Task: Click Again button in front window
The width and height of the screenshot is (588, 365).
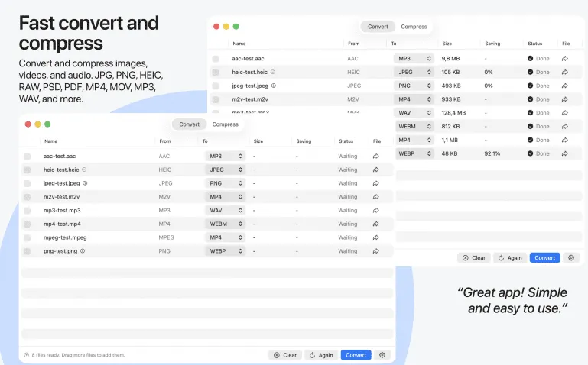Action: point(321,355)
